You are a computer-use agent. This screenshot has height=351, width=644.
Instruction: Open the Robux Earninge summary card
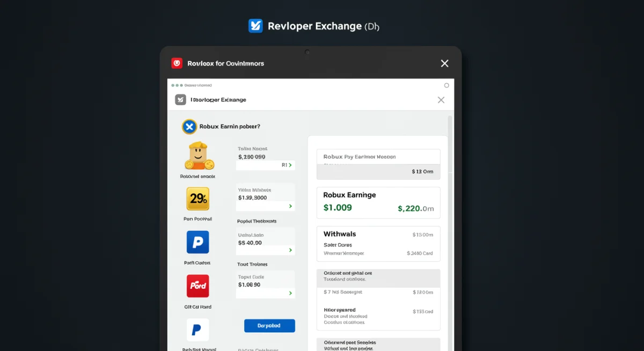tap(378, 202)
